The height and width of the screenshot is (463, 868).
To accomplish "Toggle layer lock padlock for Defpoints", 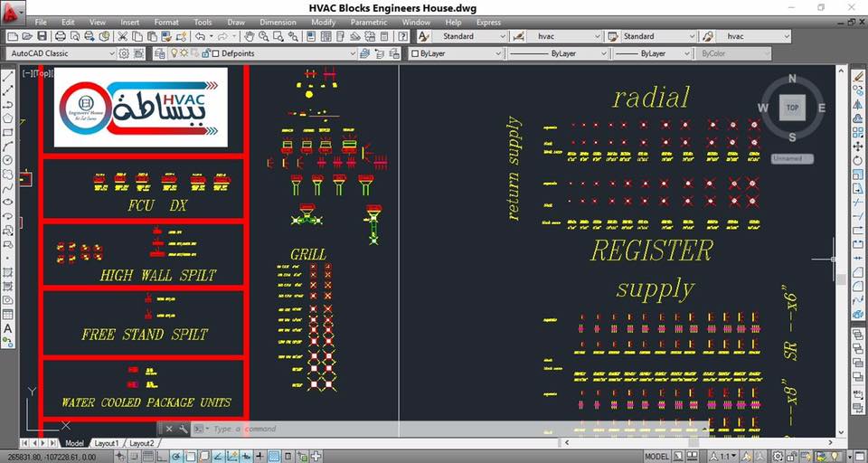I will click(x=206, y=53).
